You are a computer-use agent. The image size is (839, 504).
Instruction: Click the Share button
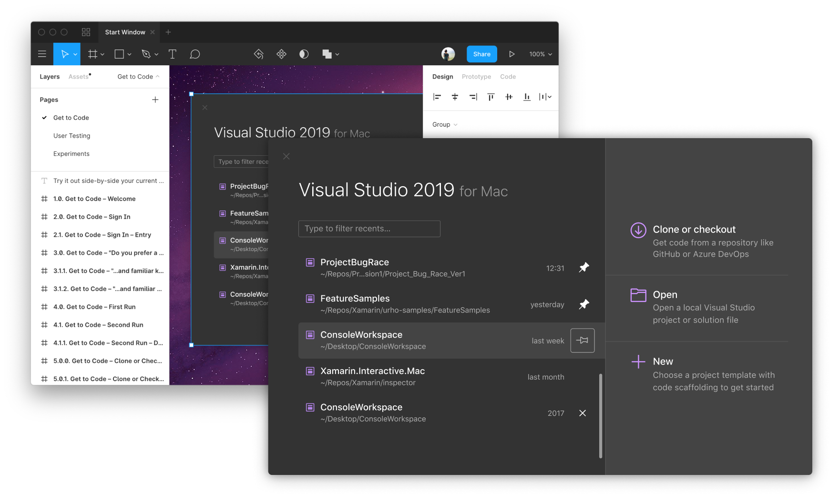point(481,54)
